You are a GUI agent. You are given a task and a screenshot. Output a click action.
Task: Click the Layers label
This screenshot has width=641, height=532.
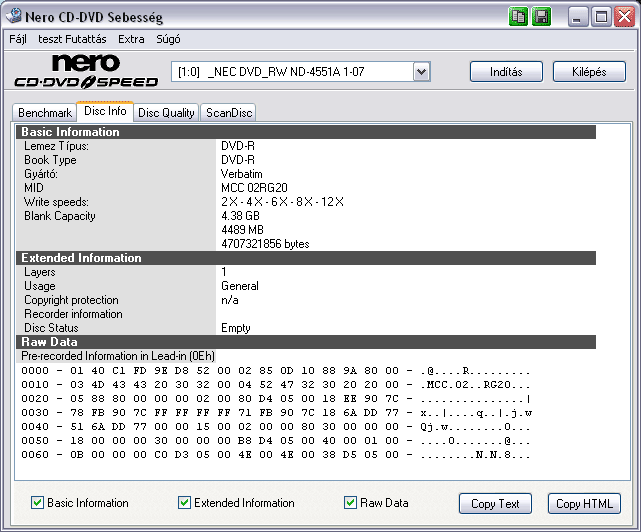(x=40, y=272)
